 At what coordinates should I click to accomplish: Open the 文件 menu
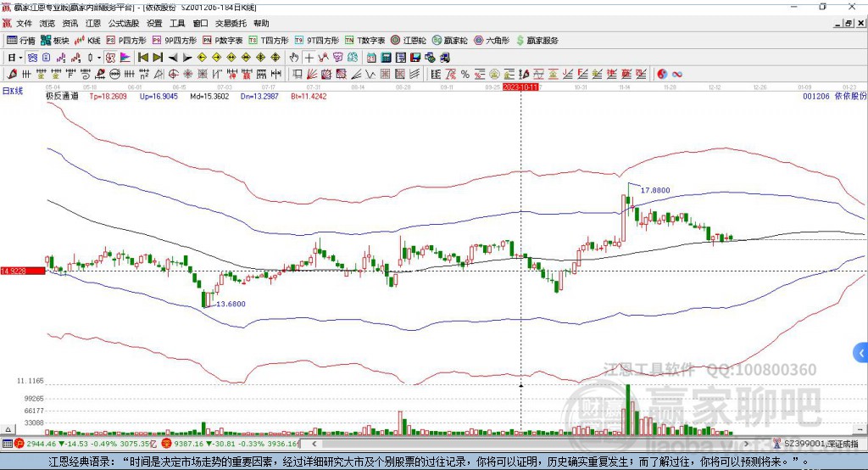(x=24, y=23)
